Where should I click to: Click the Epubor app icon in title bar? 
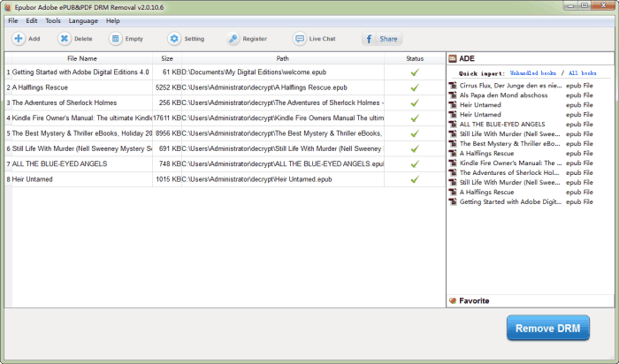point(7,7)
